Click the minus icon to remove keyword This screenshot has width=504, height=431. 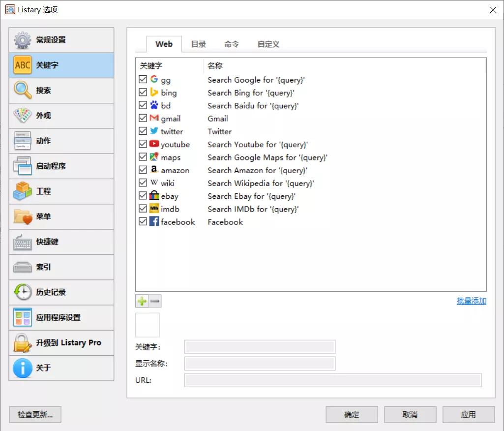[154, 301]
